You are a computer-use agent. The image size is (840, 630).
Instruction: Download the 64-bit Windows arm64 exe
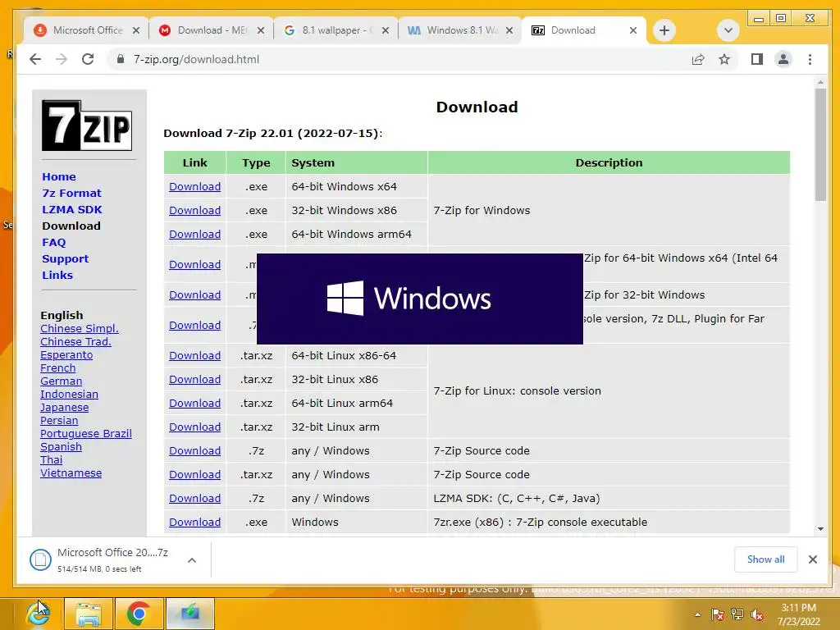195,234
